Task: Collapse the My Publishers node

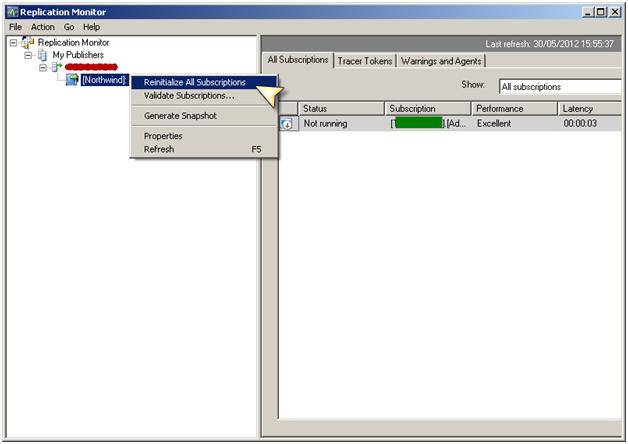Action: [28, 55]
